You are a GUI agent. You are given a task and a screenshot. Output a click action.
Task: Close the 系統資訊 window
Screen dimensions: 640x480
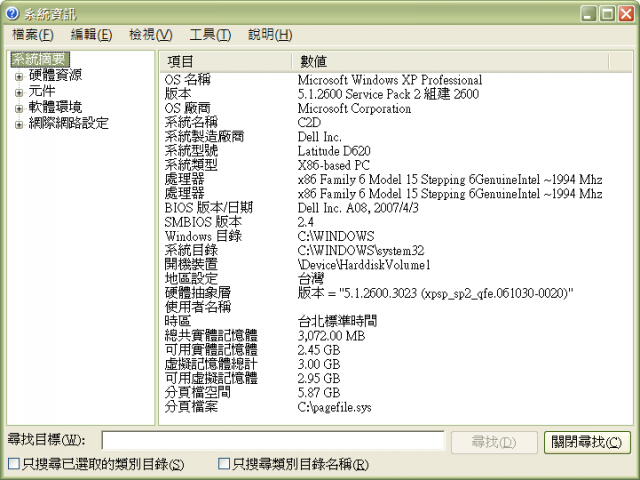[626, 14]
